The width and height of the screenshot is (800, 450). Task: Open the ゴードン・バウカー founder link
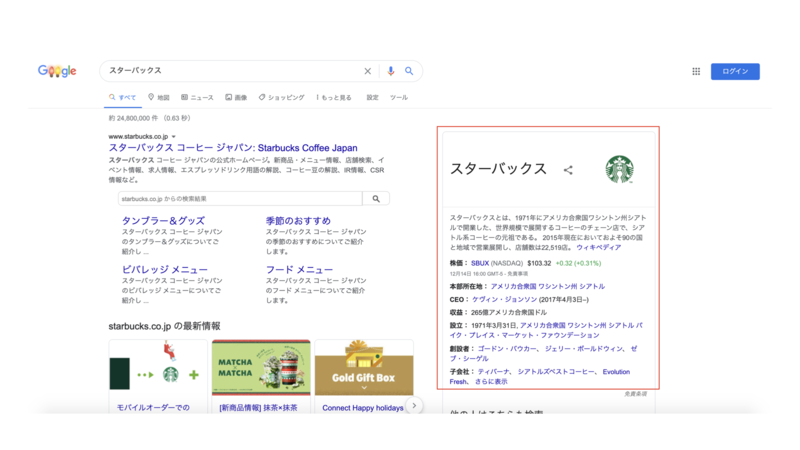(x=507, y=348)
